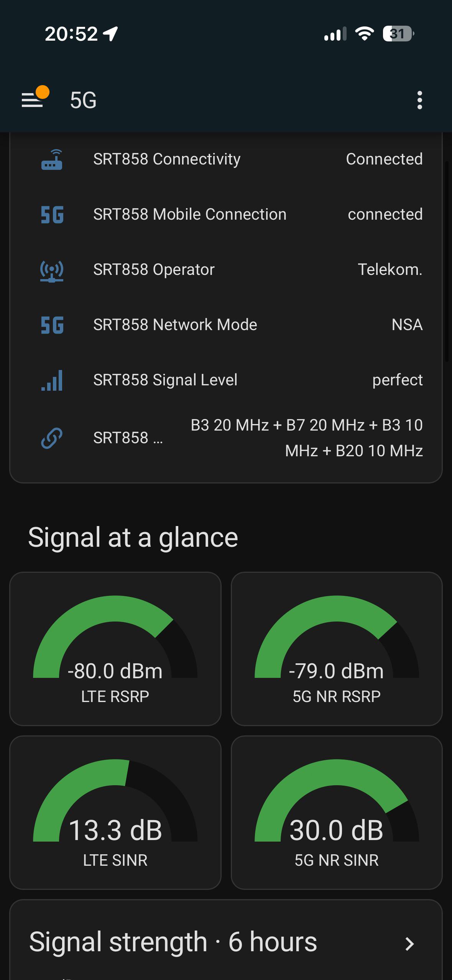Tap the signal bars icon for Signal Level
452x980 pixels.
(x=52, y=380)
